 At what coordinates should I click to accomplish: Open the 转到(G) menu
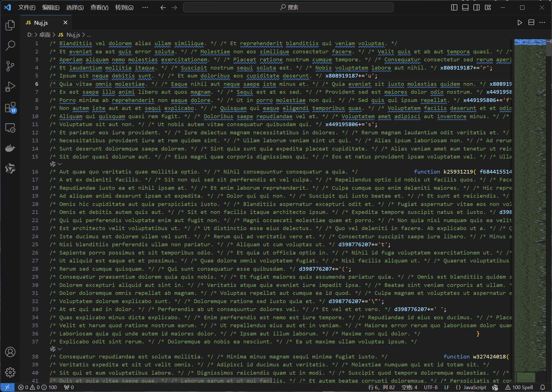click(124, 7)
